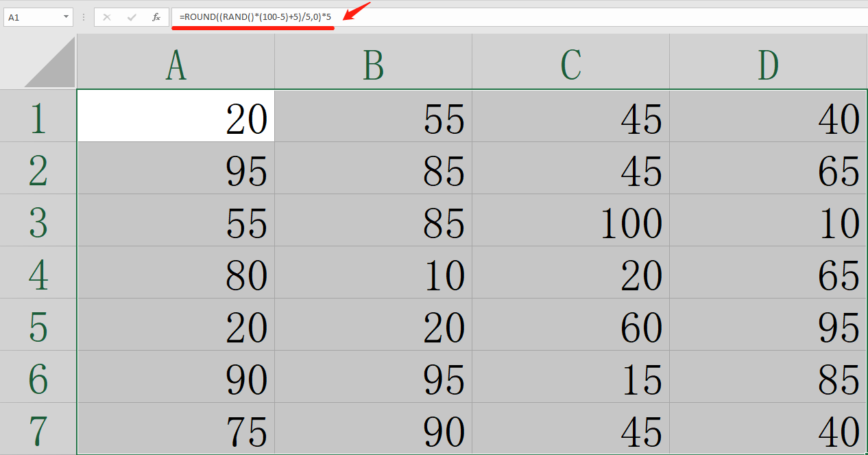Screen dimensions: 868x455
Task: Click cell B2 containing 85
Action: 374,168
